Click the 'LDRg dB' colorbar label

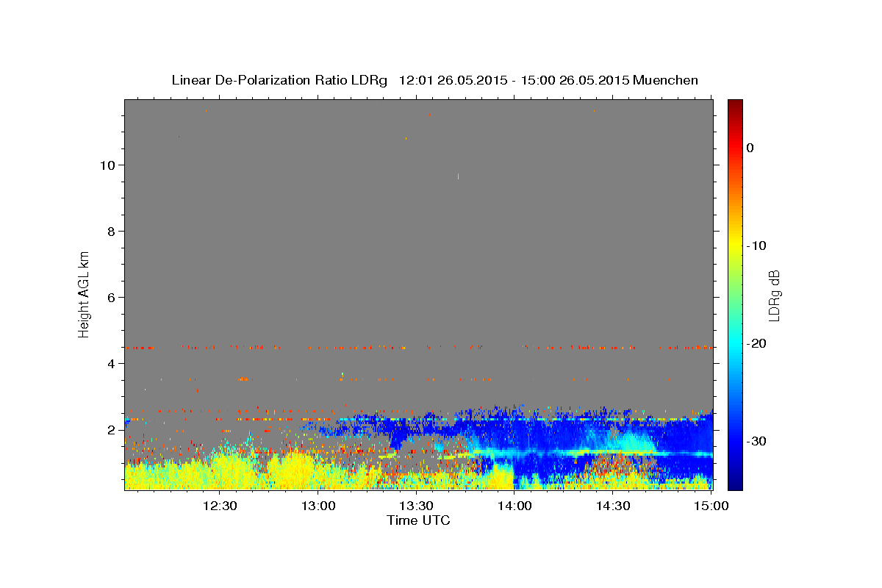pyautogui.click(x=773, y=295)
